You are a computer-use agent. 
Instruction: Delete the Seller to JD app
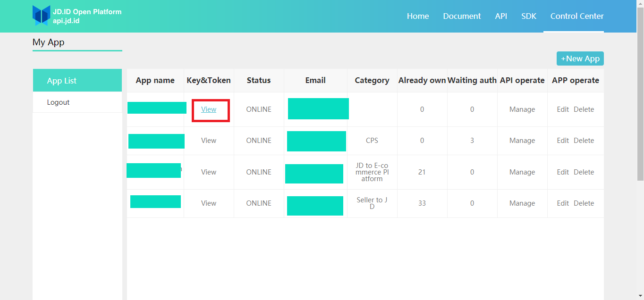coord(584,203)
